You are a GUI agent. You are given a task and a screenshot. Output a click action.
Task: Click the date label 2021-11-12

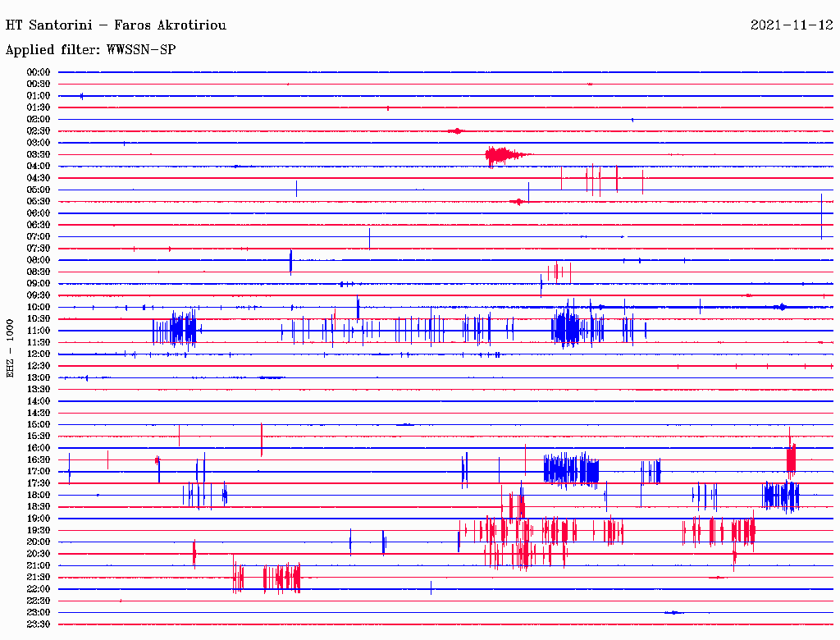pyautogui.click(x=792, y=25)
